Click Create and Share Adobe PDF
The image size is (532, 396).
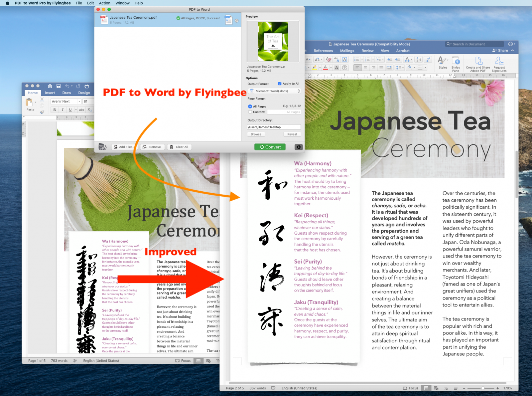coord(478,64)
